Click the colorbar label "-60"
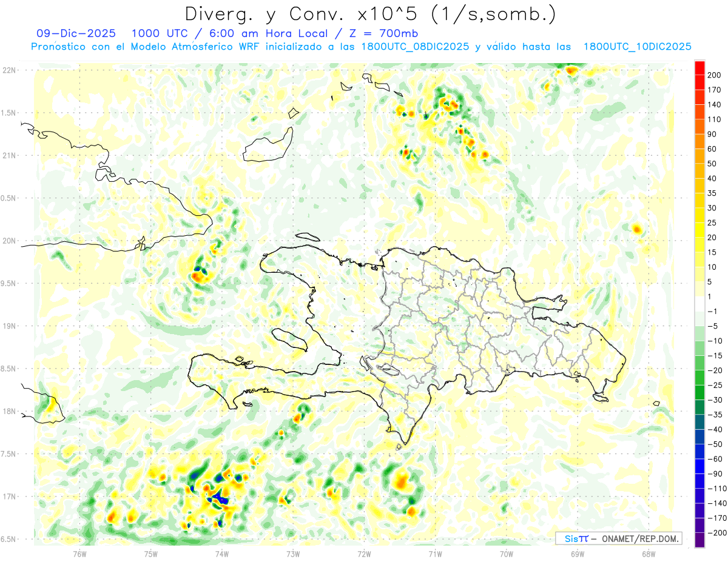Viewport: 728px width, 562px height. click(715, 459)
